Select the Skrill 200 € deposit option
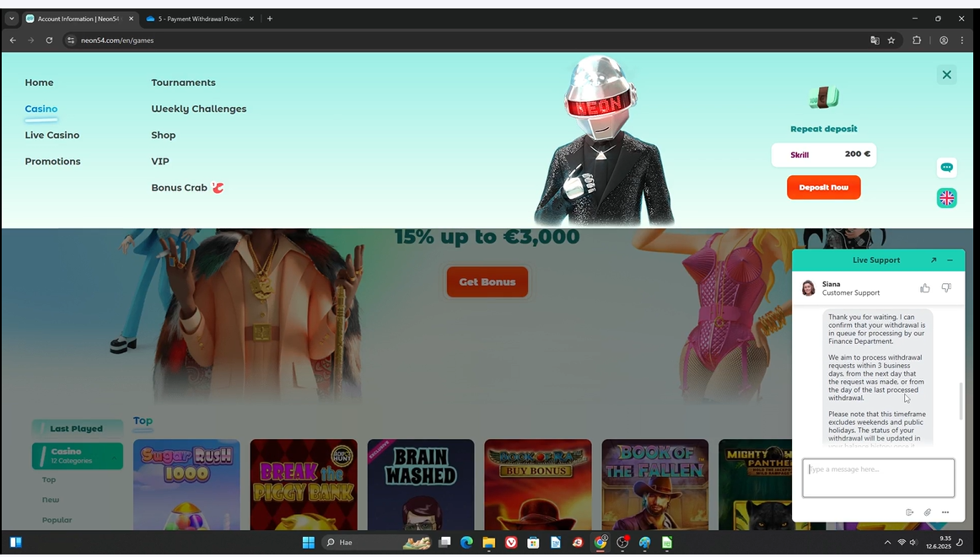 [823, 154]
